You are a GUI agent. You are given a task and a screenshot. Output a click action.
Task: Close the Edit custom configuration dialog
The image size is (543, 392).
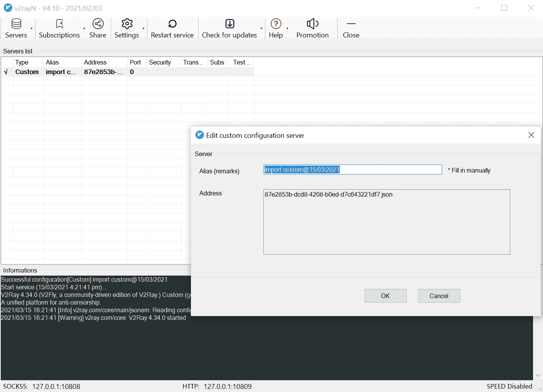[x=531, y=135]
